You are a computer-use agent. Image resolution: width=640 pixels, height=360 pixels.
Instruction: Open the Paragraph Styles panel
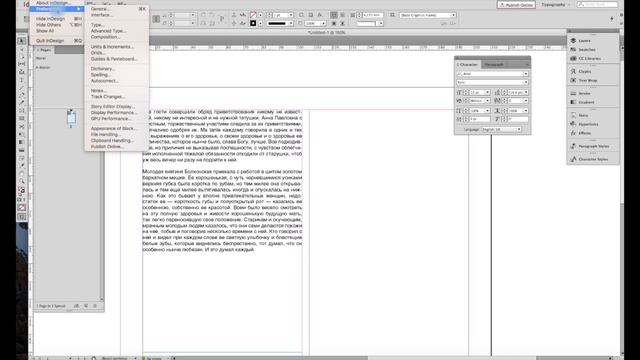[593, 146]
